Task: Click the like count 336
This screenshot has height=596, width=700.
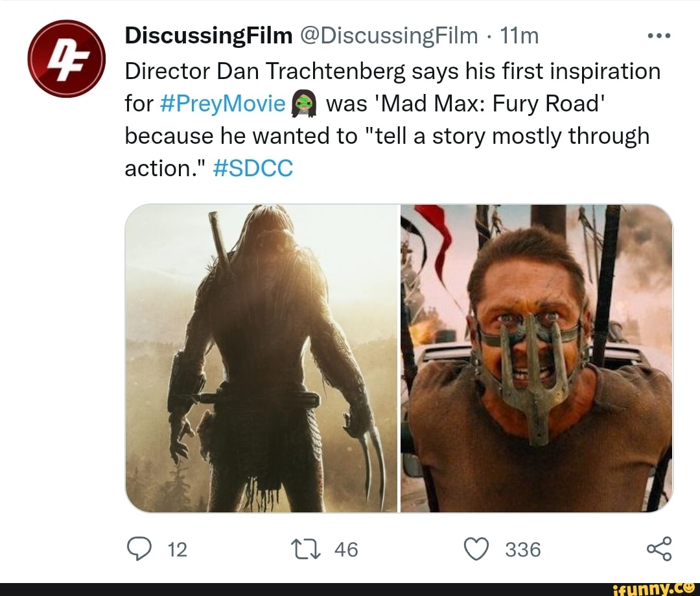Action: [523, 549]
